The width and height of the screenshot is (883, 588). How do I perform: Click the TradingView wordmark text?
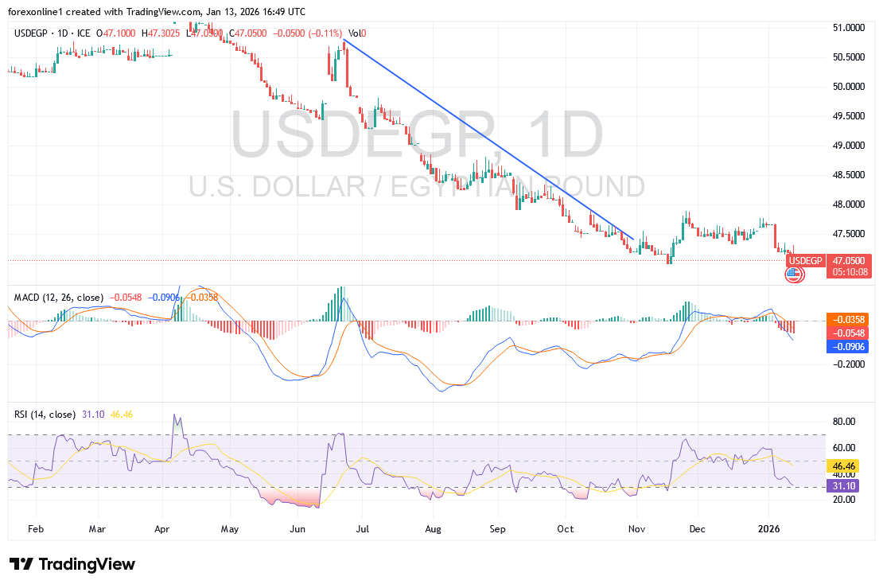point(87,564)
